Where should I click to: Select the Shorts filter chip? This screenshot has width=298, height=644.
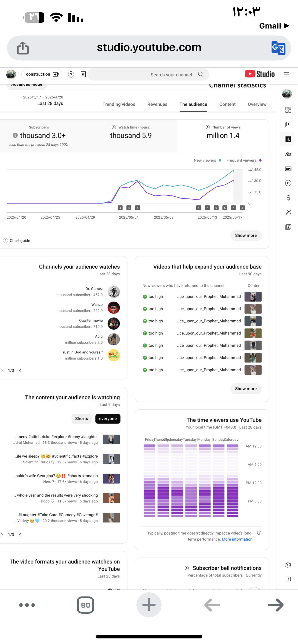click(x=81, y=418)
